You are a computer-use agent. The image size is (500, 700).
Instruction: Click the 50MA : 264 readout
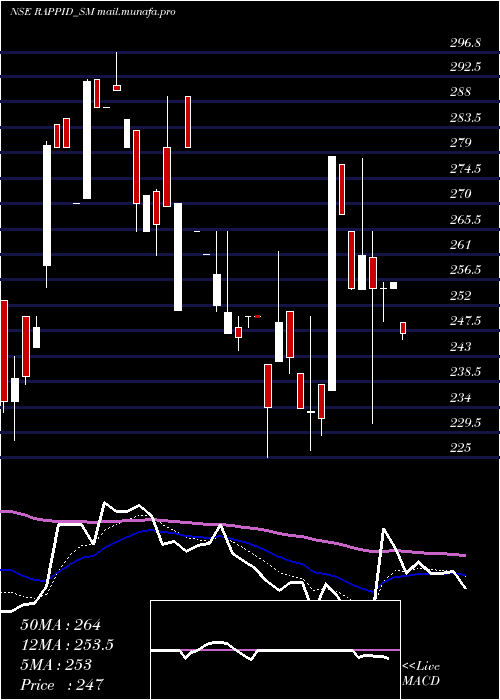[x=61, y=625]
